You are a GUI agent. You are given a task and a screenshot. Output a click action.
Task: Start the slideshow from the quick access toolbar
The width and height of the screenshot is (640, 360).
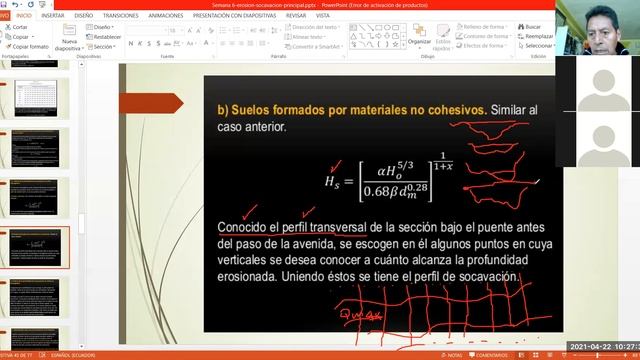tap(42, 4)
